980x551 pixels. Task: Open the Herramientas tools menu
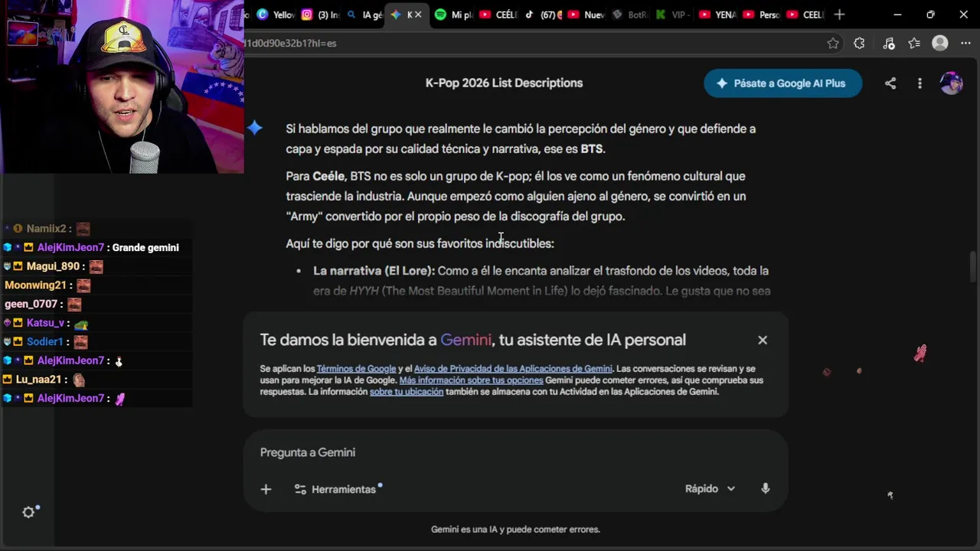pyautogui.click(x=337, y=489)
